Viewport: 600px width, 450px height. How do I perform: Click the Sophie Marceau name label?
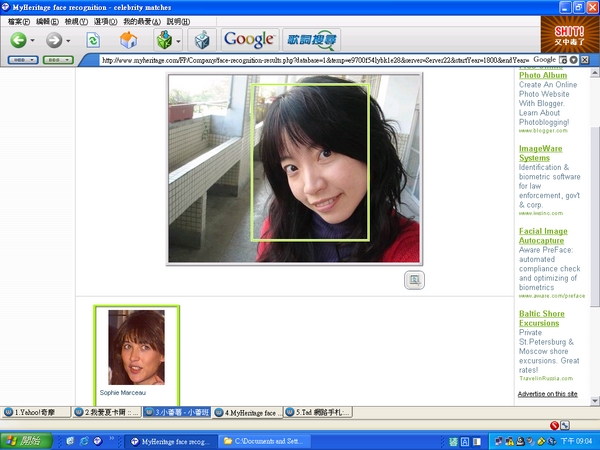(x=123, y=393)
